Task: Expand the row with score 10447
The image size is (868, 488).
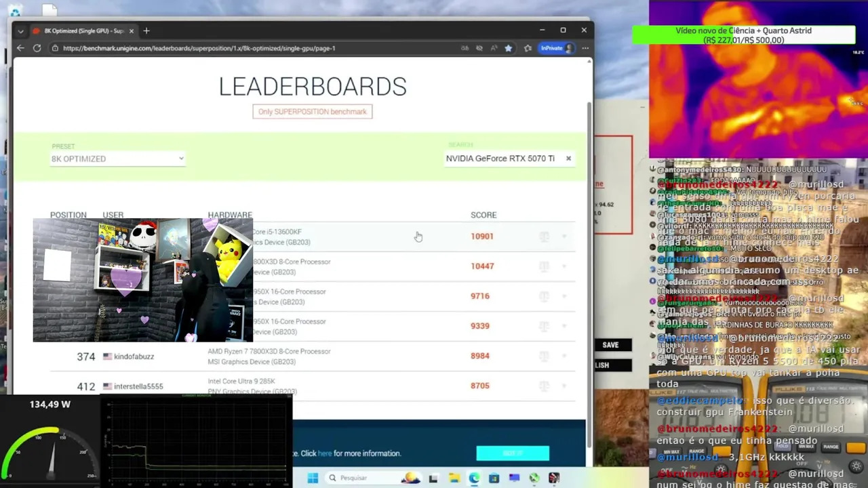Action: point(564,266)
